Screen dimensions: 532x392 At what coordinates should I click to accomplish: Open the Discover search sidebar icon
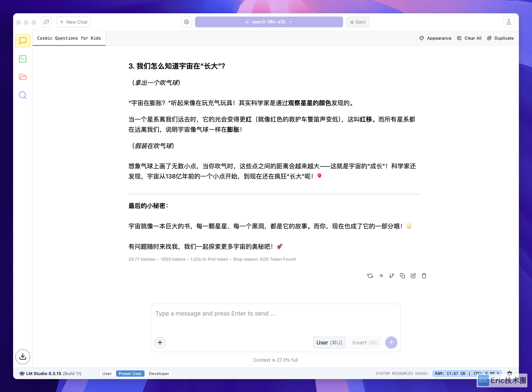coord(23,95)
